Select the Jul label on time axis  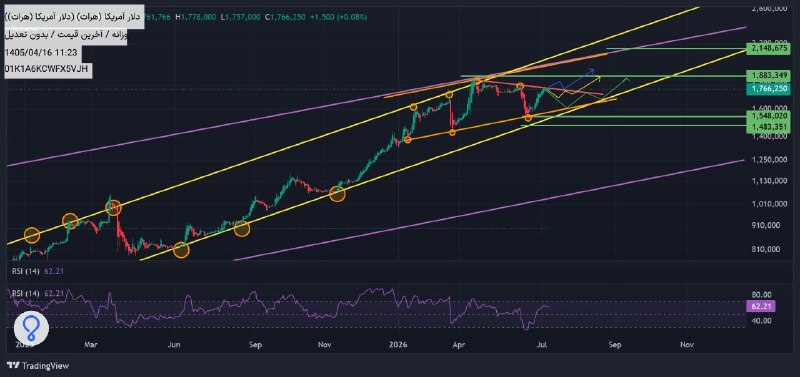pyautogui.click(x=542, y=345)
